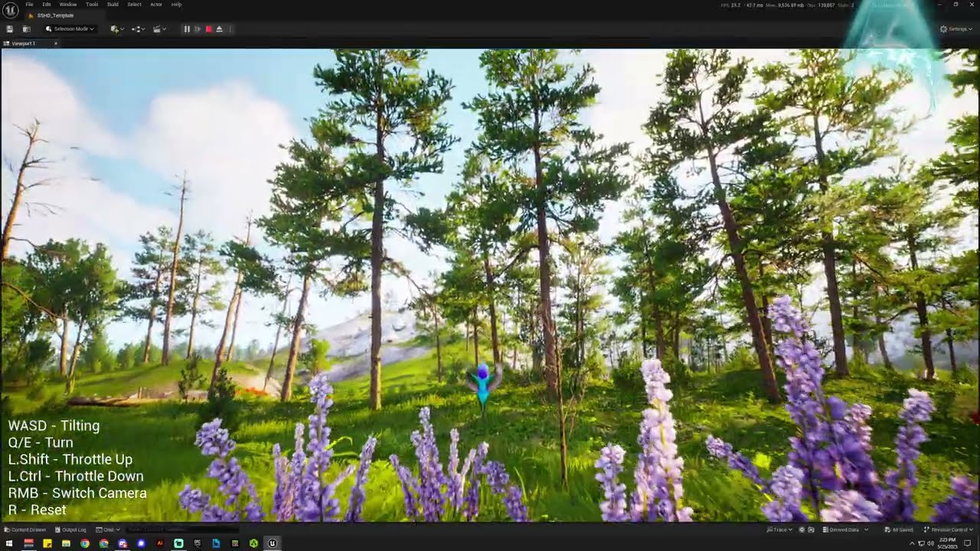Viewport: 980px width, 551px height.
Task: Click the Unreal Engine taskbar icon
Action: pyautogui.click(x=272, y=543)
